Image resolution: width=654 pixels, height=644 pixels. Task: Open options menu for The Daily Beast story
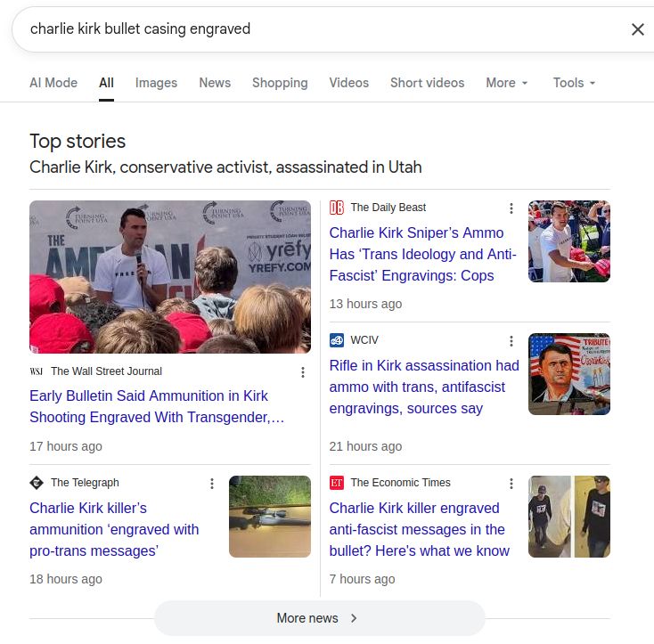(x=511, y=208)
